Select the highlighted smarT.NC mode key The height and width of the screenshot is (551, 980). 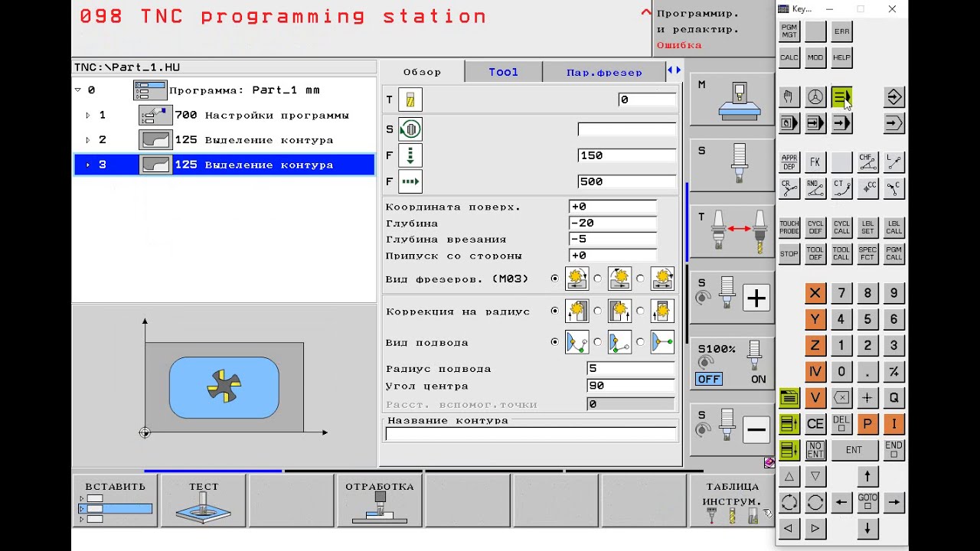point(841,97)
